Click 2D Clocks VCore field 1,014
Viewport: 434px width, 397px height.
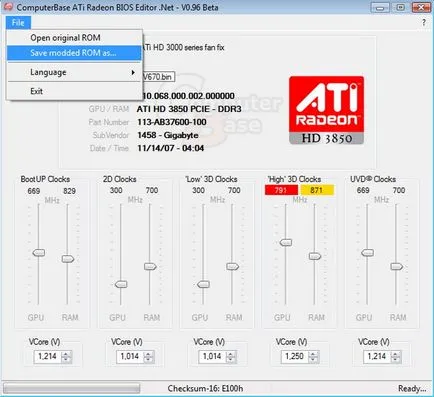pyautogui.click(x=130, y=357)
